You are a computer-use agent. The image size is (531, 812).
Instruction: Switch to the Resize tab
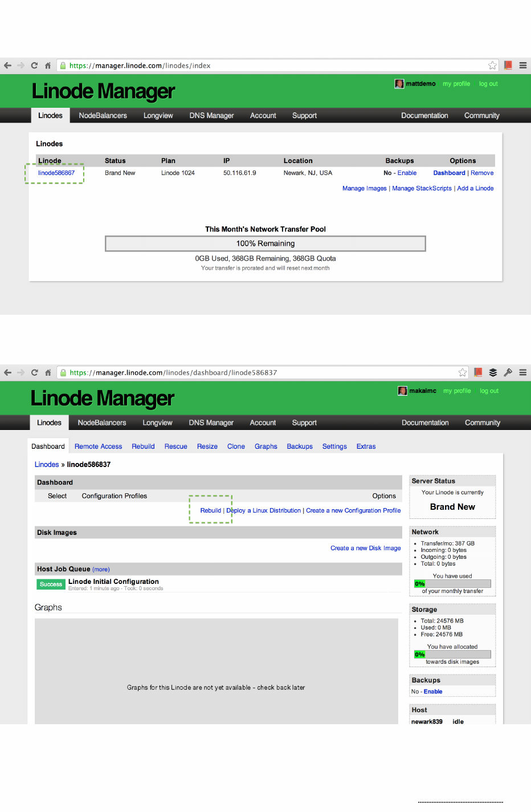(x=207, y=446)
